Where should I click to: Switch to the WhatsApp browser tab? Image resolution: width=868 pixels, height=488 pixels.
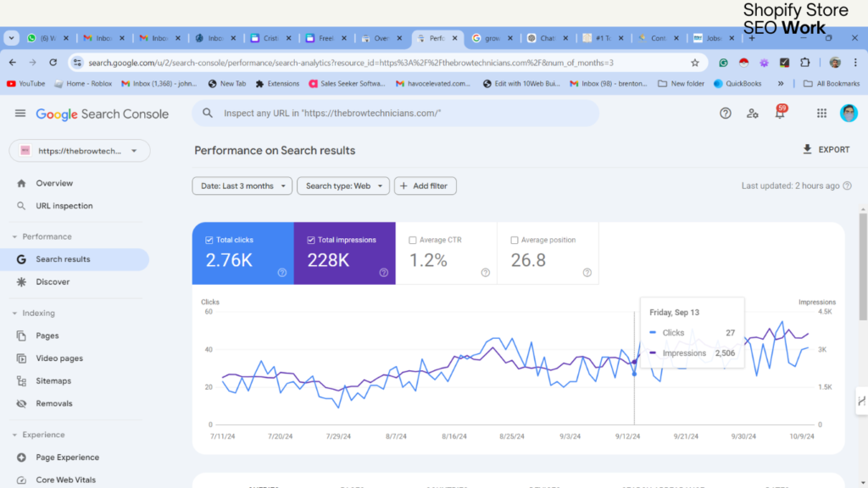tap(47, 38)
